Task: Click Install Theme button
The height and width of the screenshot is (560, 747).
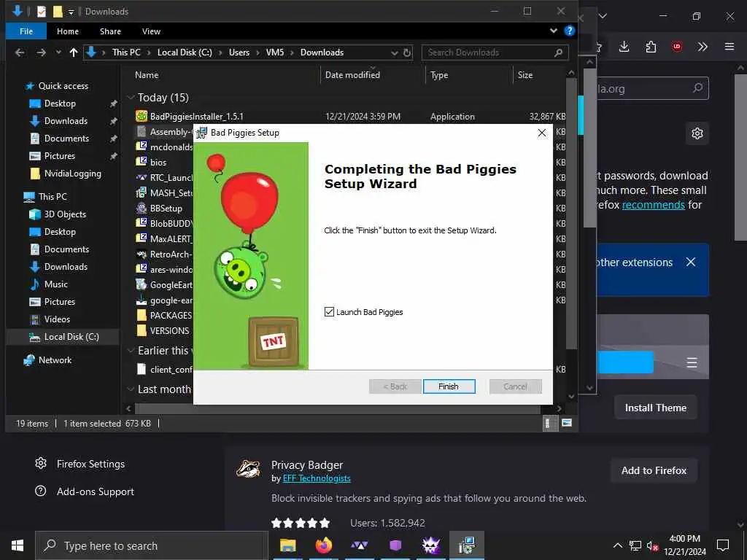Action: click(656, 408)
